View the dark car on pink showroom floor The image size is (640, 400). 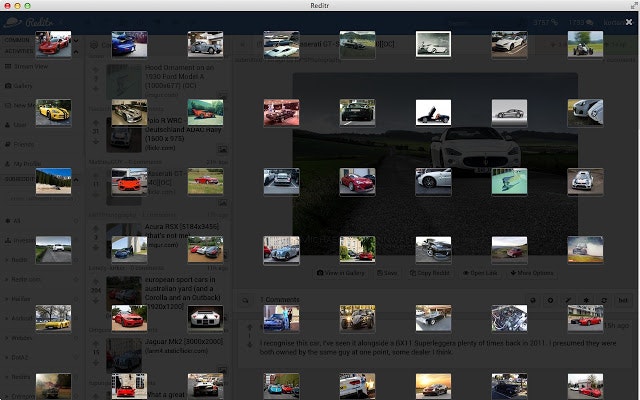pyautogui.click(x=281, y=112)
